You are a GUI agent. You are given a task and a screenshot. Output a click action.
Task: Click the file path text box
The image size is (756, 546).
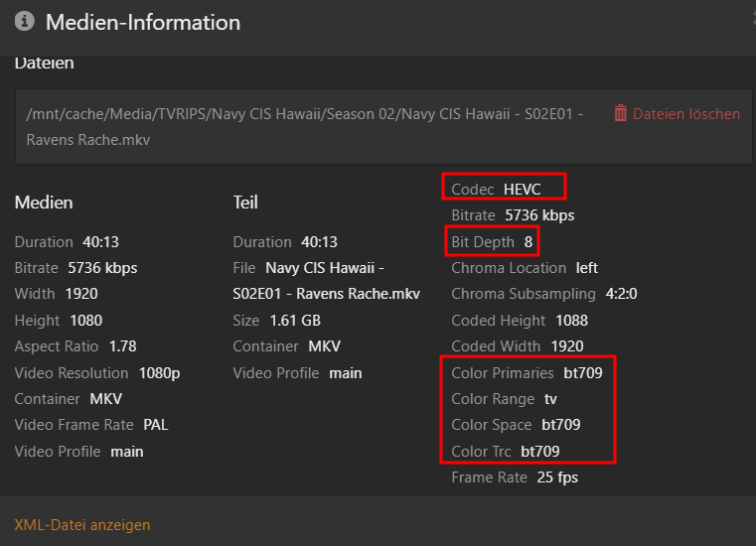(x=383, y=127)
